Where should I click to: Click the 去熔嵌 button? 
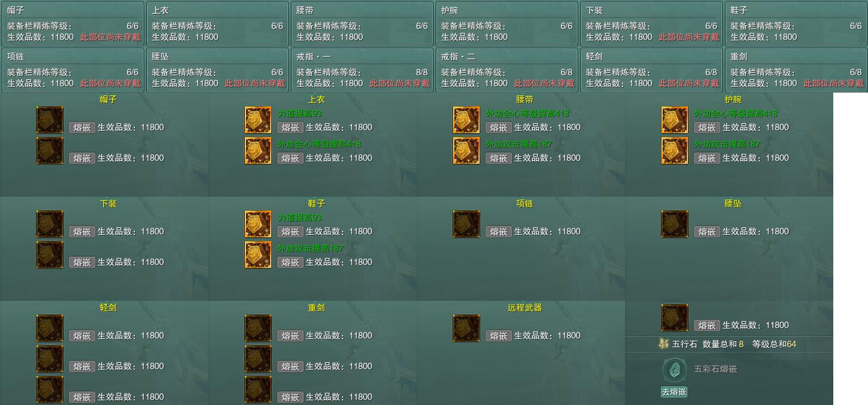pos(674,392)
